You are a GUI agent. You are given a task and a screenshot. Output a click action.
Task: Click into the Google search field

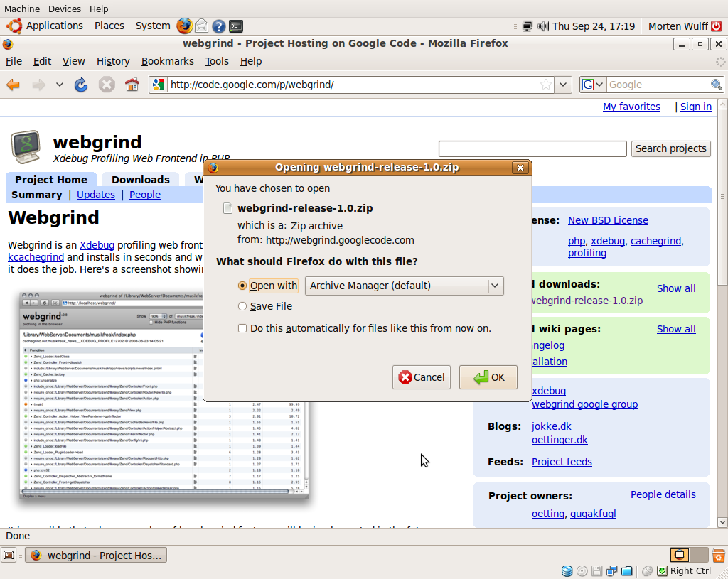click(658, 85)
